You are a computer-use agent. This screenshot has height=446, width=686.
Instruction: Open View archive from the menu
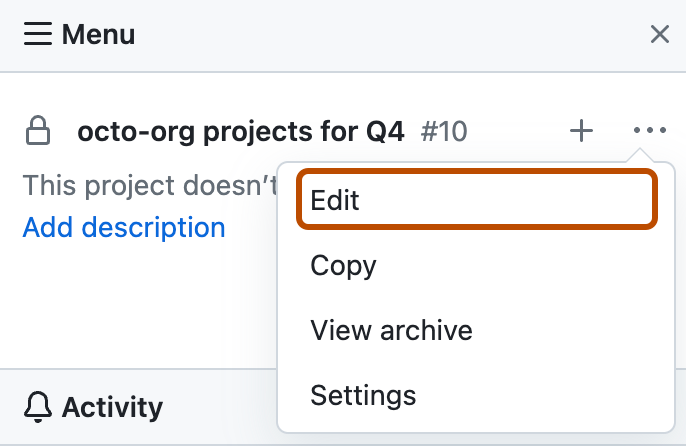tap(391, 330)
